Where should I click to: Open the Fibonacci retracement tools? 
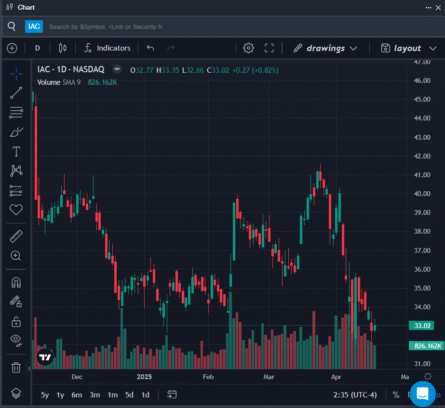(x=16, y=113)
